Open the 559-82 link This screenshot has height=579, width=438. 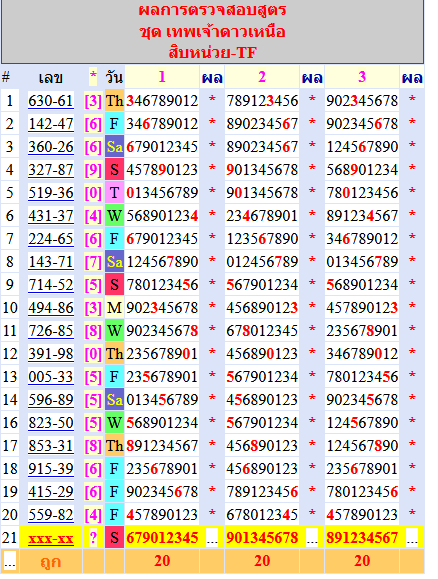(51, 515)
